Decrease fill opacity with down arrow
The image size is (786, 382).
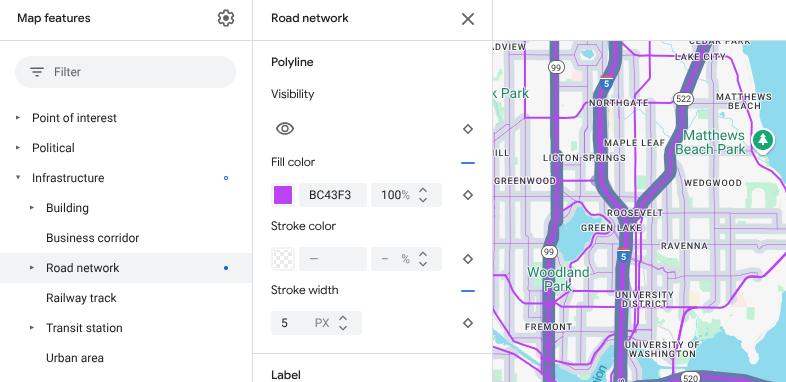[423, 200]
